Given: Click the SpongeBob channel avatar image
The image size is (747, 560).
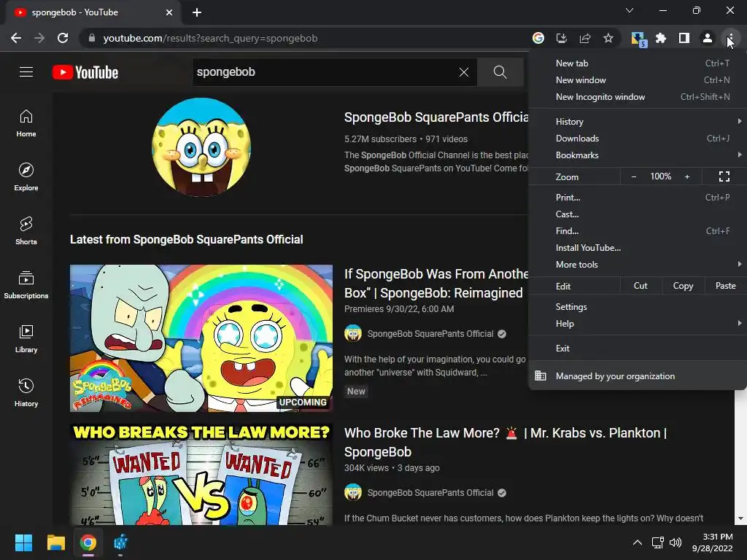Looking at the screenshot, I should pyautogui.click(x=201, y=147).
